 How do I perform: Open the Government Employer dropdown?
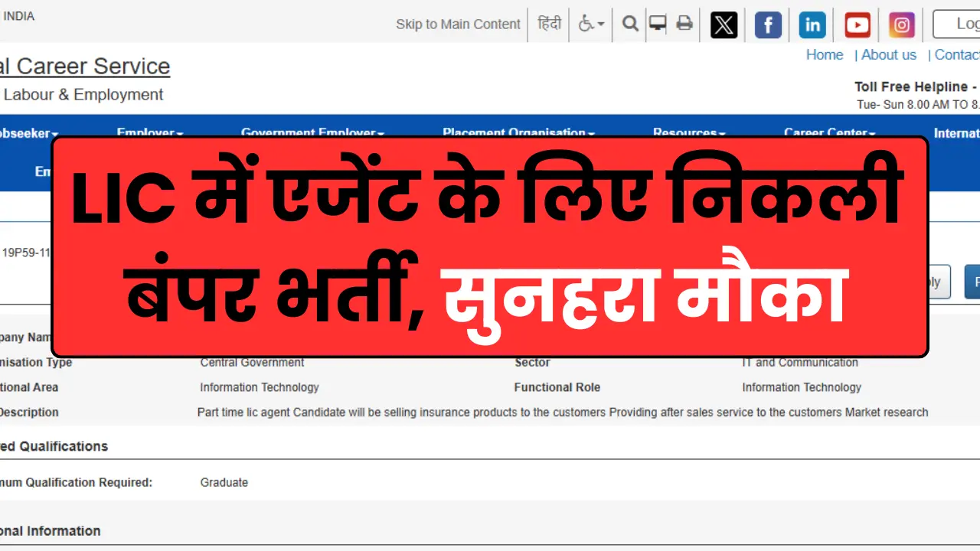312,132
